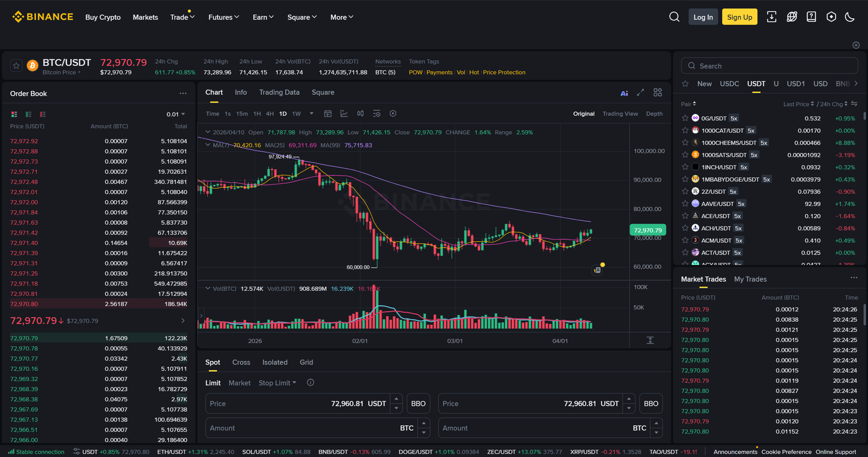The image size is (868, 457).
Task: Switch chart to Trading View
Action: click(620, 114)
